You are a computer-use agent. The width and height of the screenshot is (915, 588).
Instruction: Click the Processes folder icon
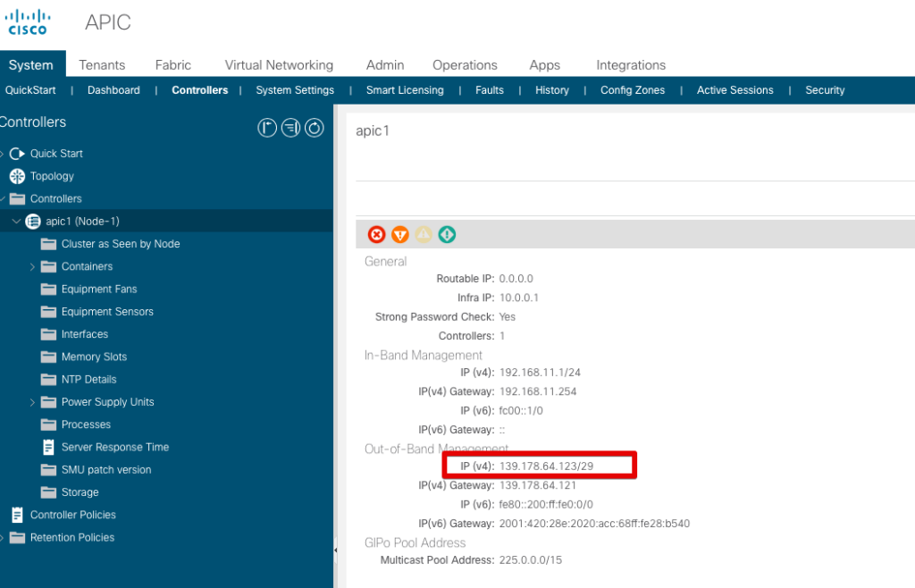click(48, 424)
